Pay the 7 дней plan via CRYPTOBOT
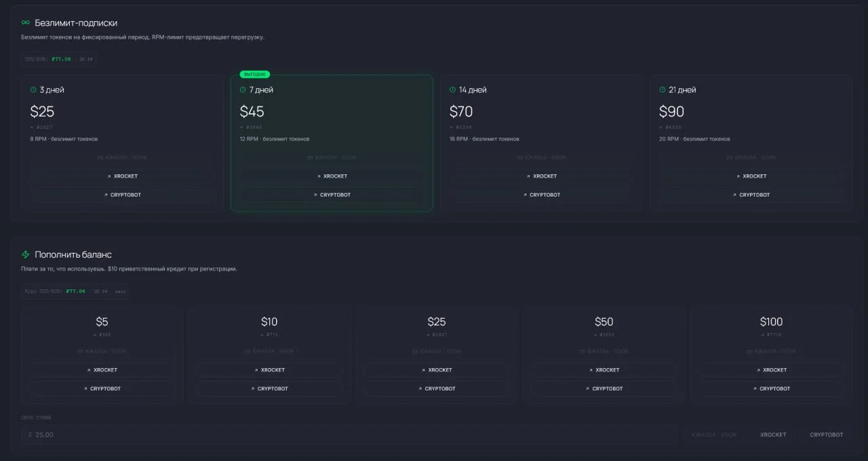The image size is (868, 461). tap(332, 195)
